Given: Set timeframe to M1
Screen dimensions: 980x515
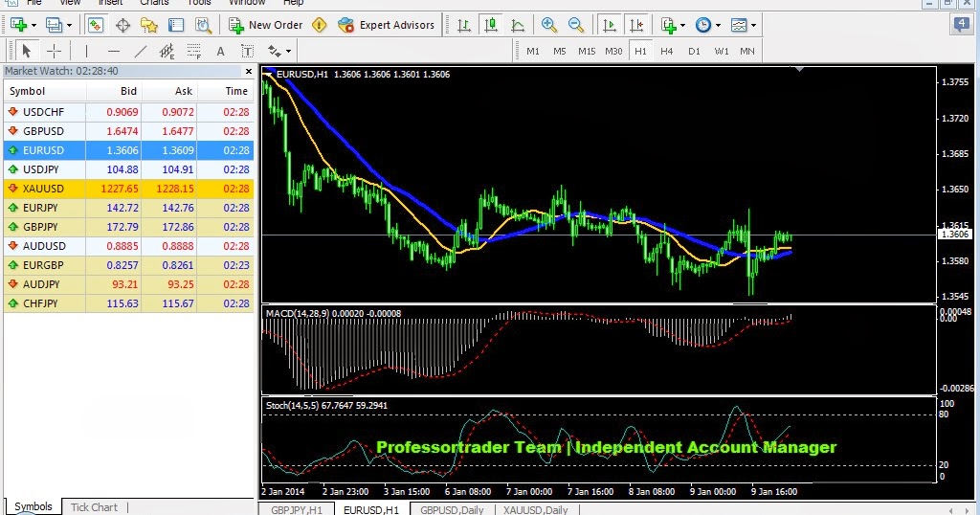Looking at the screenshot, I should coord(532,52).
